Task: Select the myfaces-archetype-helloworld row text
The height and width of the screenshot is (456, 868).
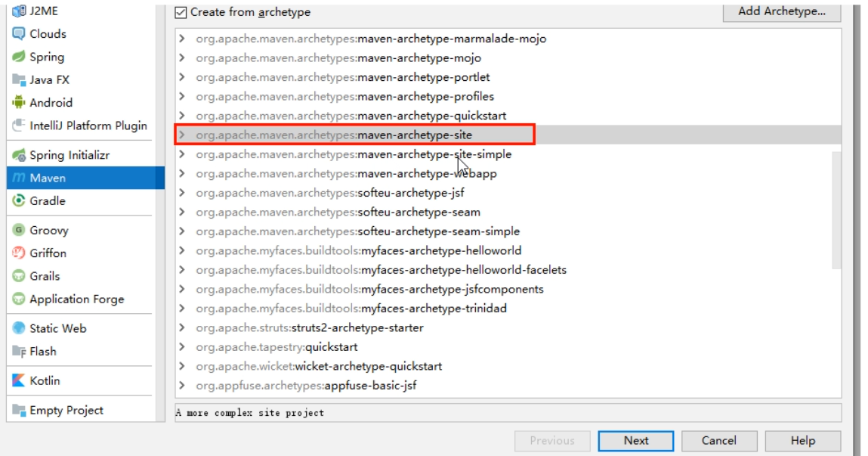Action: click(x=359, y=250)
